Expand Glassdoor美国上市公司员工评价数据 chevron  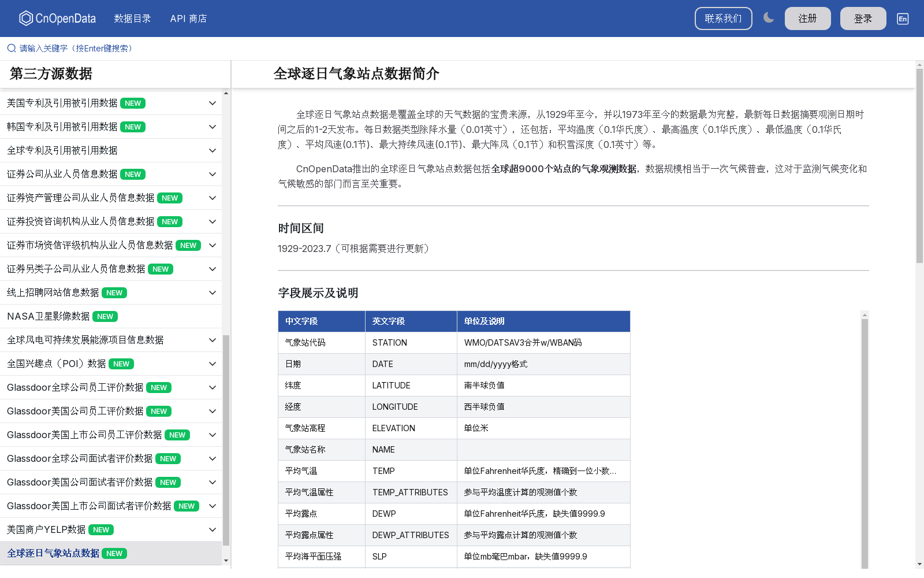click(213, 435)
